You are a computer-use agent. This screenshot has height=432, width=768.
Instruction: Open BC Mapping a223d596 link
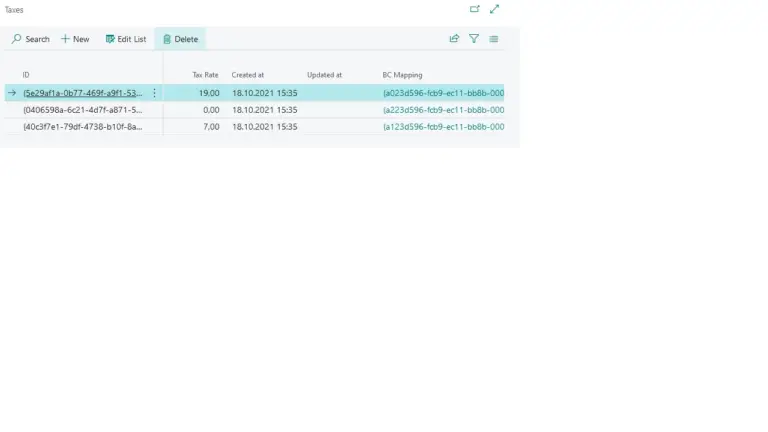(x=443, y=110)
